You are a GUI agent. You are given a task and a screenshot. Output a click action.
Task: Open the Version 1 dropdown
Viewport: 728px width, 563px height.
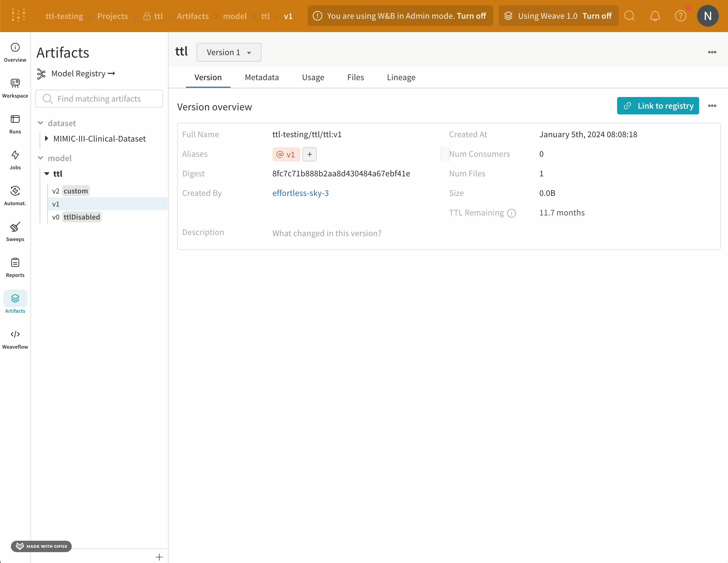229,52
